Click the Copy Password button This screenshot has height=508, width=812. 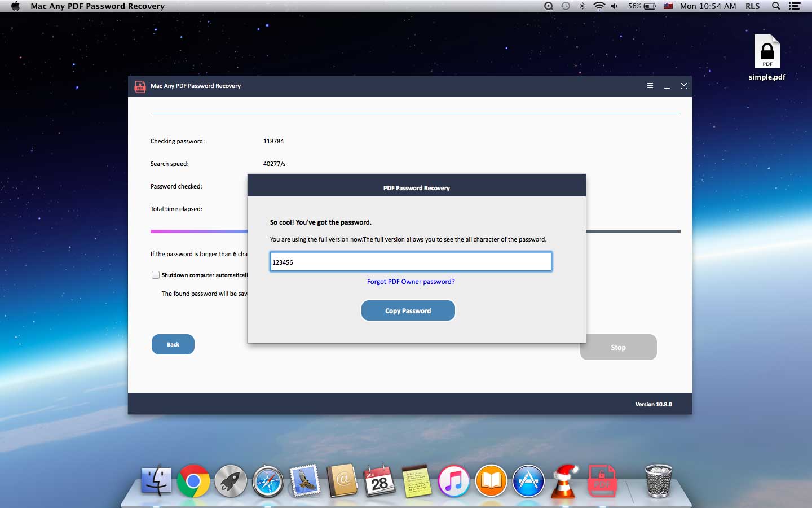tap(408, 310)
